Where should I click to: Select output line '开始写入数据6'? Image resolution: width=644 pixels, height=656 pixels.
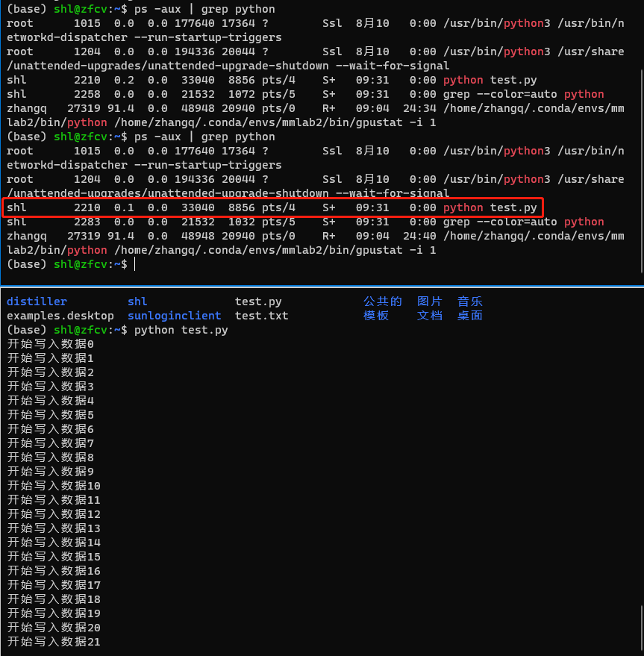(x=50, y=429)
